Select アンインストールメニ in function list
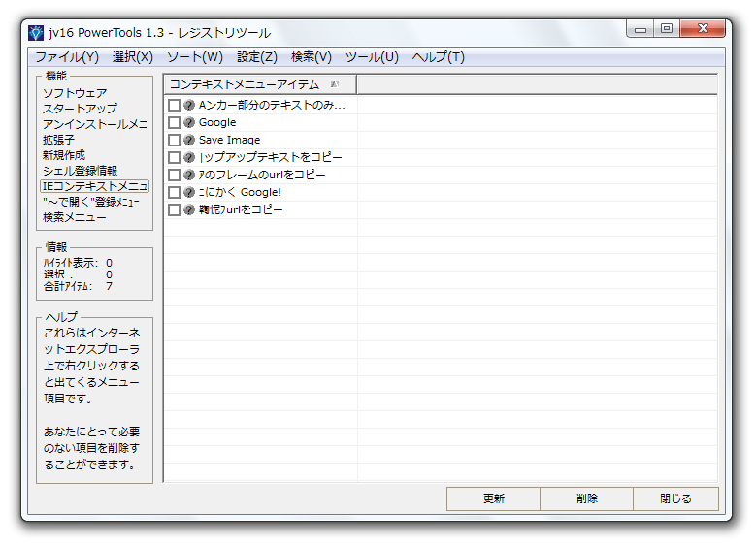Viewport: 756px width, 546px height. tap(94, 124)
